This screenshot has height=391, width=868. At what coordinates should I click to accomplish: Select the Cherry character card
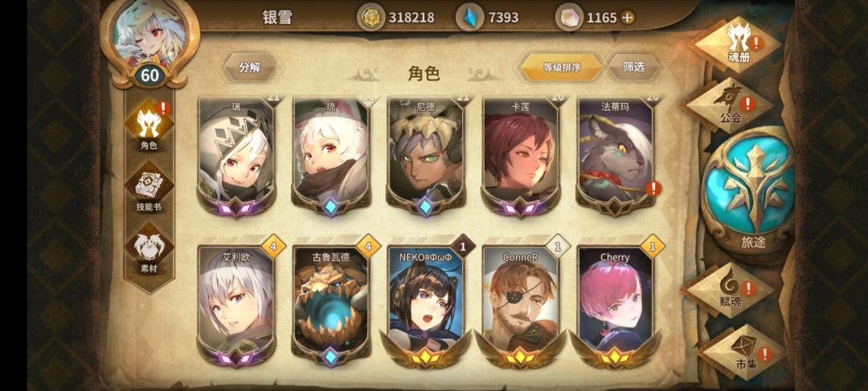(615, 306)
